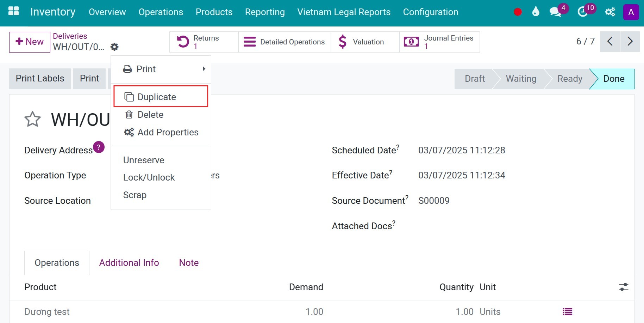The width and height of the screenshot is (644, 323).
Task: Select Unreserve from the menu
Action: pyautogui.click(x=161, y=160)
